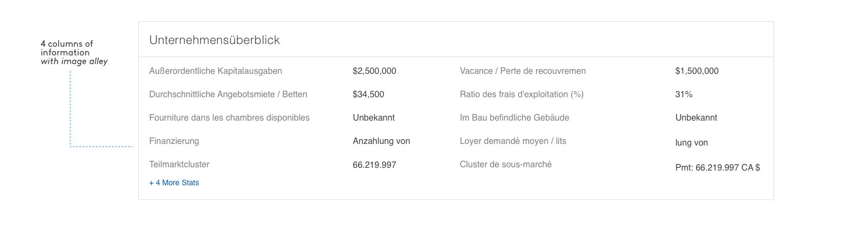The height and width of the screenshot is (233, 868).
Task: Click the Unternehmensüberblick card title
Action: click(x=214, y=40)
